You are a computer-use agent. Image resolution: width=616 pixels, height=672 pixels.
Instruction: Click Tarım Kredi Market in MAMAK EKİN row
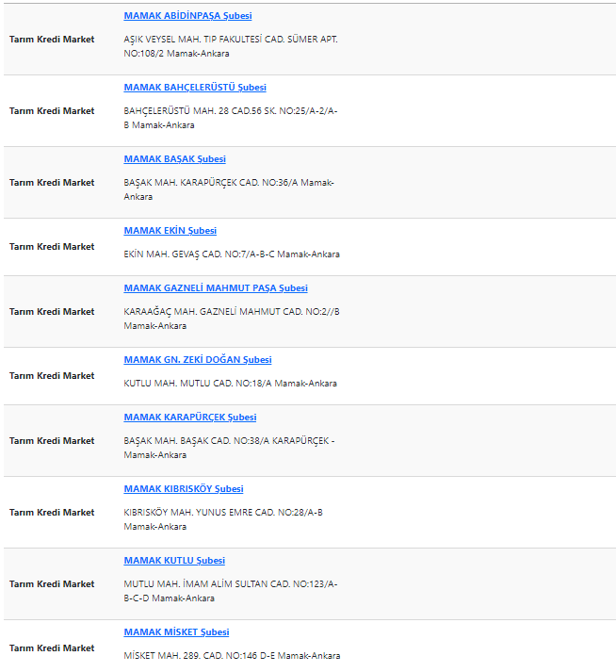click(52, 247)
